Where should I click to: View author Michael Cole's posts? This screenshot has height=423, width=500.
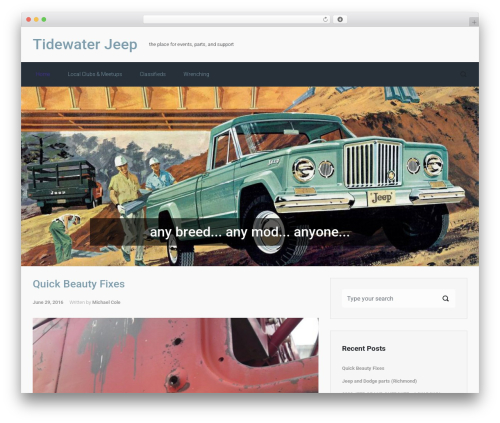[106, 302]
